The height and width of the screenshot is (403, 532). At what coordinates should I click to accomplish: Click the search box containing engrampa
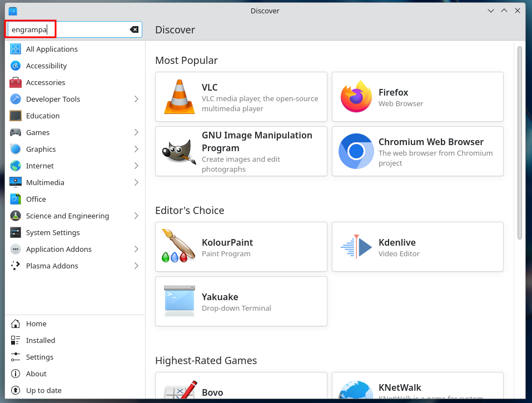[67, 29]
